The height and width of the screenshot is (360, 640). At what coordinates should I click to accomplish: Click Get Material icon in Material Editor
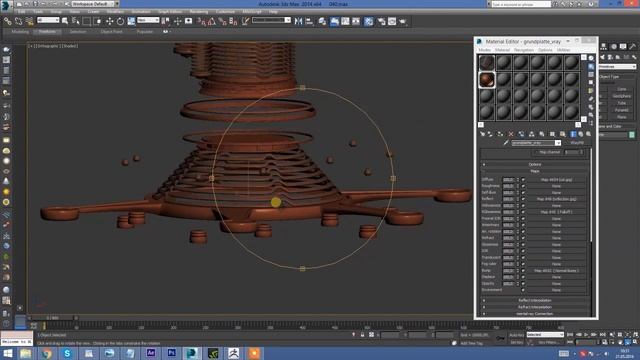[482, 134]
